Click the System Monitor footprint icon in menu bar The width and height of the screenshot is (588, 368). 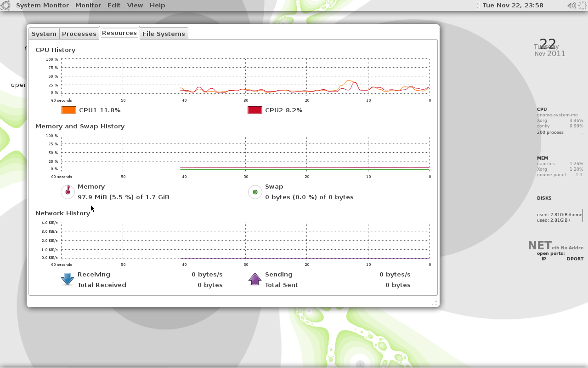pyautogui.click(x=6, y=5)
